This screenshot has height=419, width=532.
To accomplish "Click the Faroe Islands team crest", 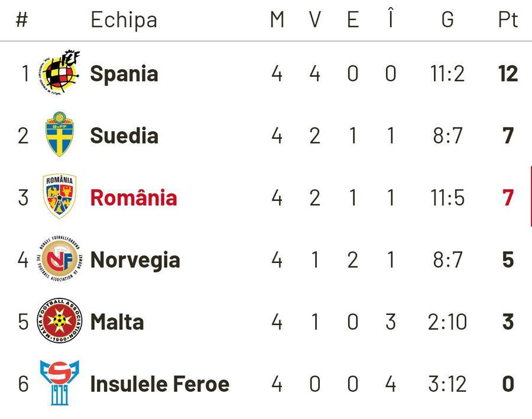I will [60, 384].
